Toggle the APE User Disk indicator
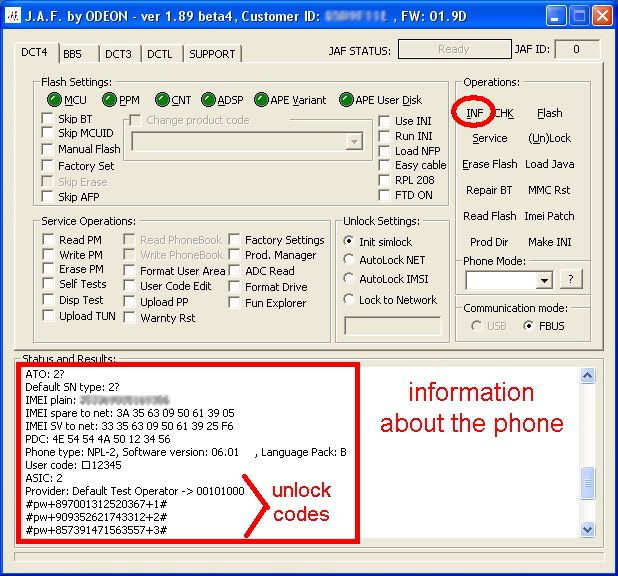Image resolution: width=618 pixels, height=576 pixels. (346, 100)
